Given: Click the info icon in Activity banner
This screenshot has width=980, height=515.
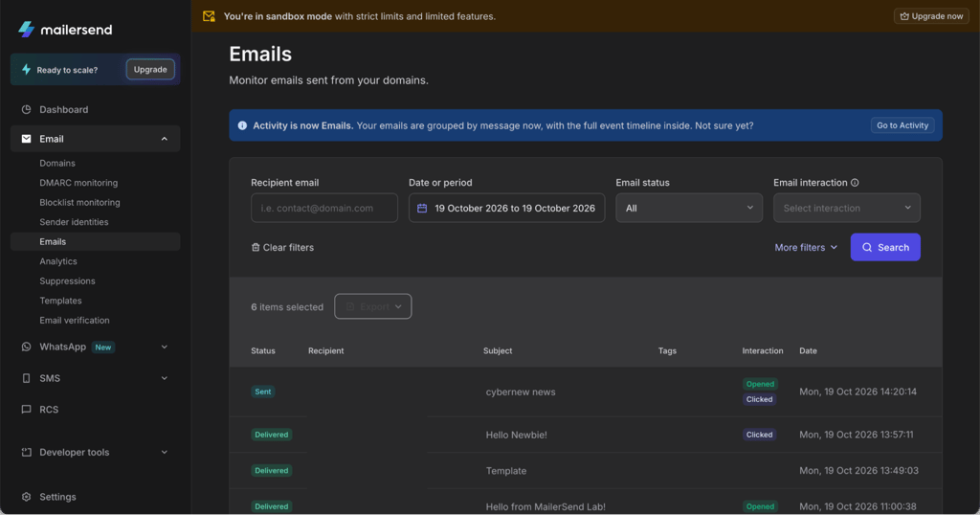Looking at the screenshot, I should [x=242, y=125].
